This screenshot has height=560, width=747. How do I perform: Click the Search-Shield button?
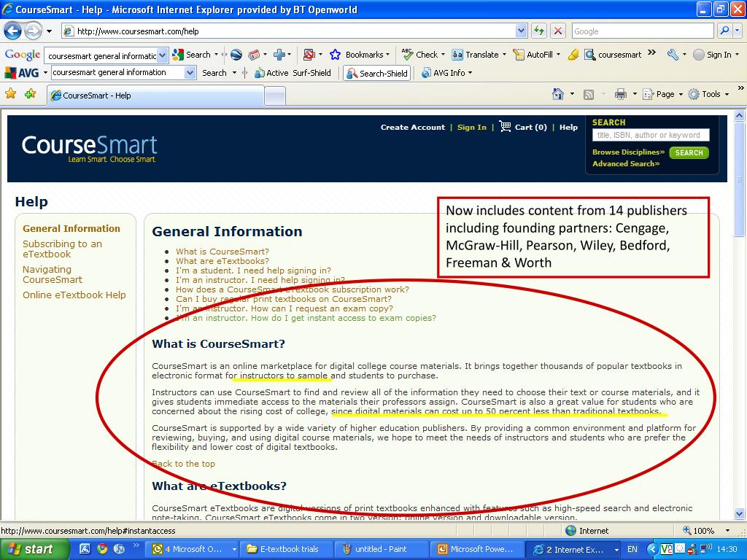377,74
